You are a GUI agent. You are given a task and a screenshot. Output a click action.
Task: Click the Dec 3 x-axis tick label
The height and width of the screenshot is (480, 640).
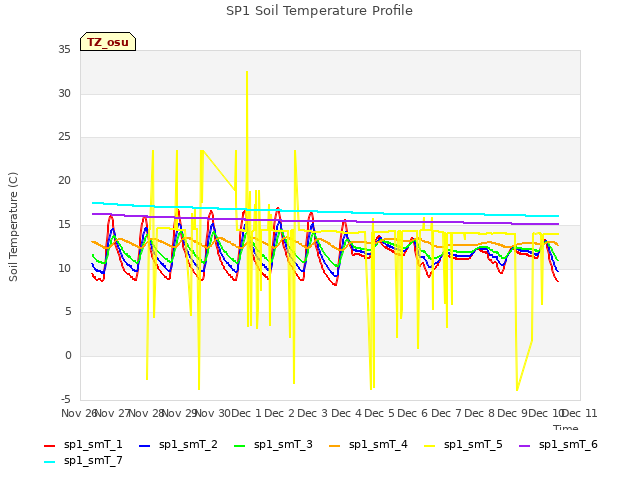click(313, 413)
